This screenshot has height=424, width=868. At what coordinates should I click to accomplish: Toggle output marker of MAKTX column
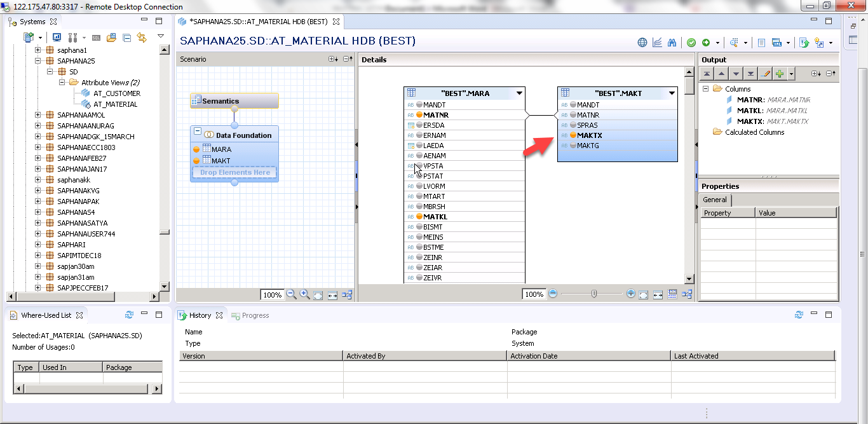573,135
